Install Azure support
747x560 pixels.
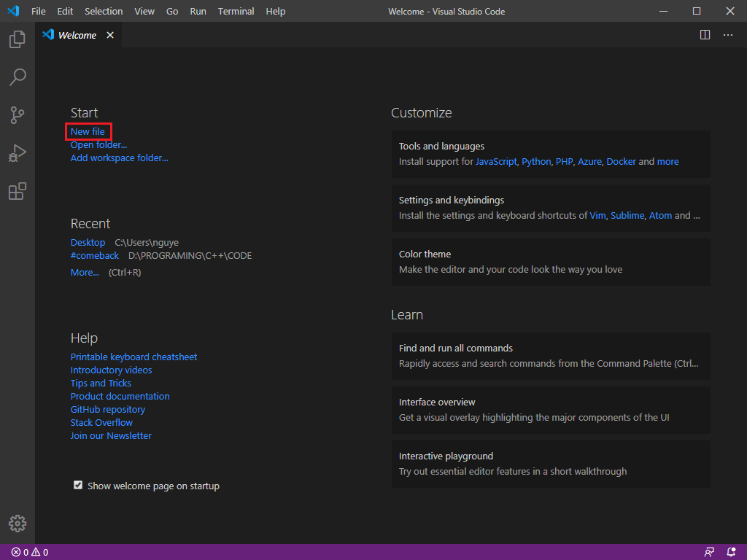point(589,162)
